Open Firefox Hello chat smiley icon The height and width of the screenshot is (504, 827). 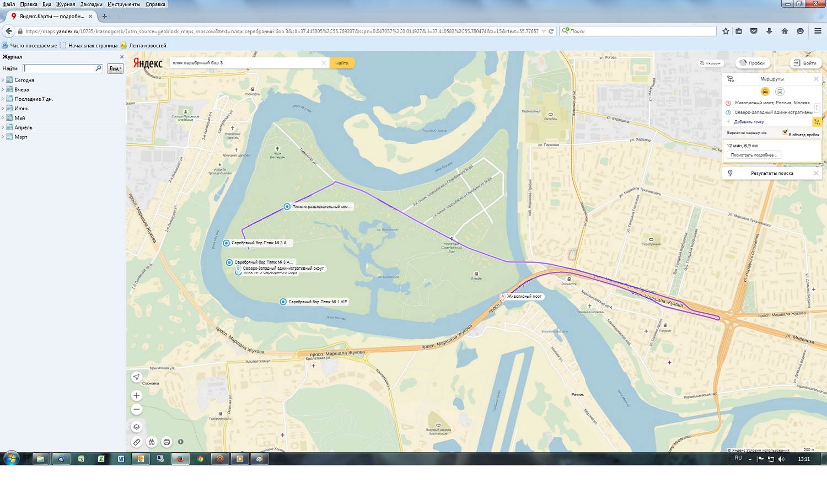800,31
